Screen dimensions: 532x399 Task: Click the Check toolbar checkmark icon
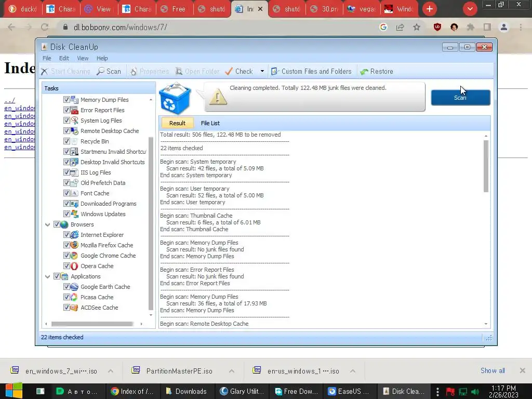coord(229,71)
